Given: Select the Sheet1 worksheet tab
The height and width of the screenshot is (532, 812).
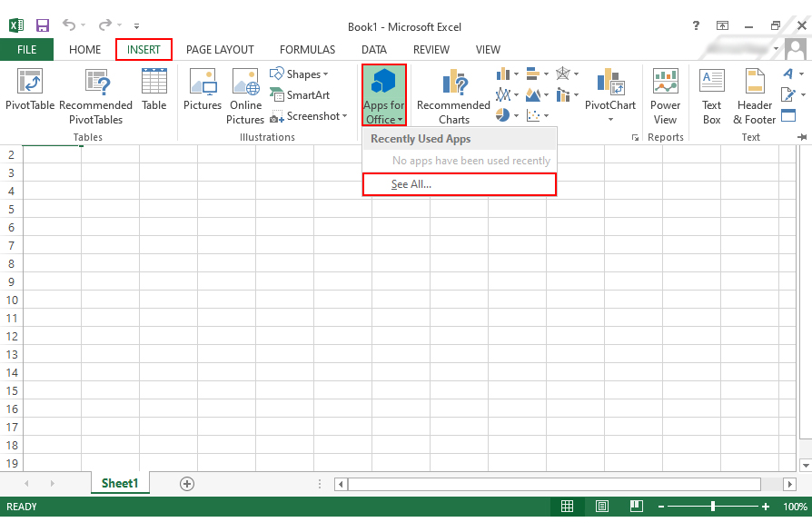Looking at the screenshot, I should [x=120, y=483].
